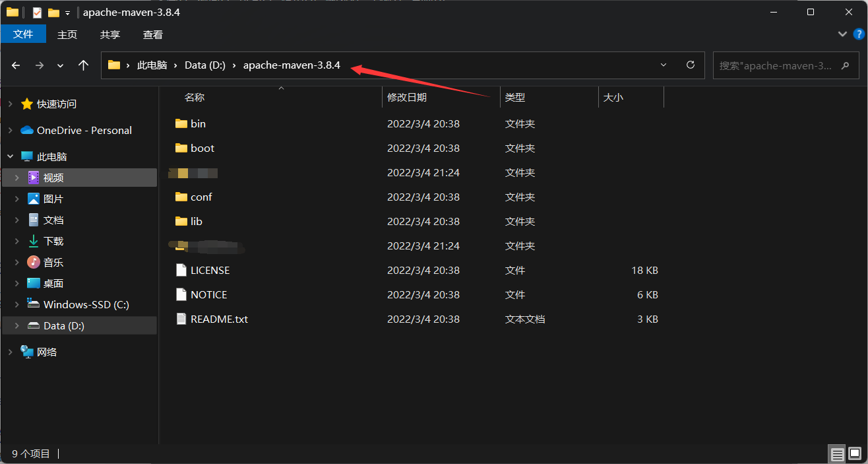
Task: Go up one folder level
Action: (x=83, y=65)
